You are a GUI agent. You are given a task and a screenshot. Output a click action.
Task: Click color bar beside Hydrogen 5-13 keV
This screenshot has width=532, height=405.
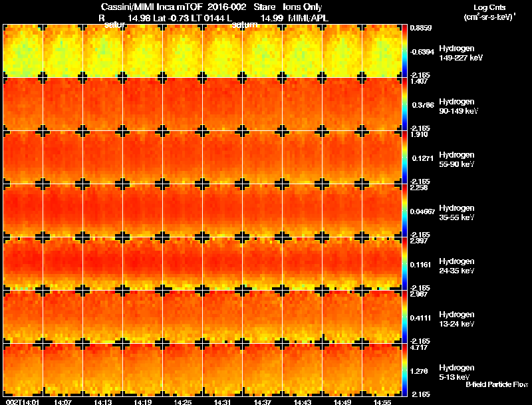pos(404,370)
